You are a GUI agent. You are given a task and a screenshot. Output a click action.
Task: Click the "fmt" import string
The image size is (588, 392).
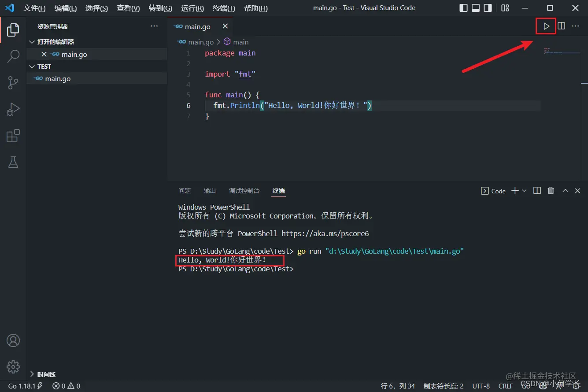(x=245, y=74)
